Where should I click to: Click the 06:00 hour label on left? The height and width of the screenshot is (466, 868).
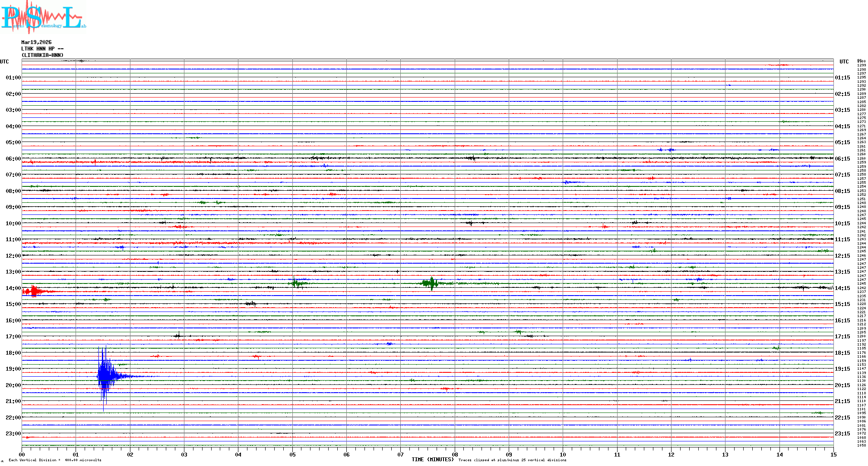(x=13, y=159)
